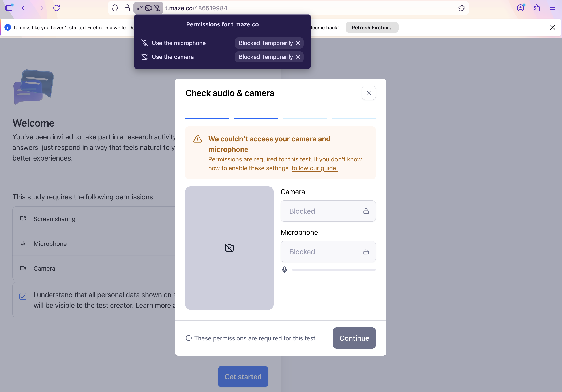
Task: Open the Camera Blocked dropdown
Action: pos(328,211)
